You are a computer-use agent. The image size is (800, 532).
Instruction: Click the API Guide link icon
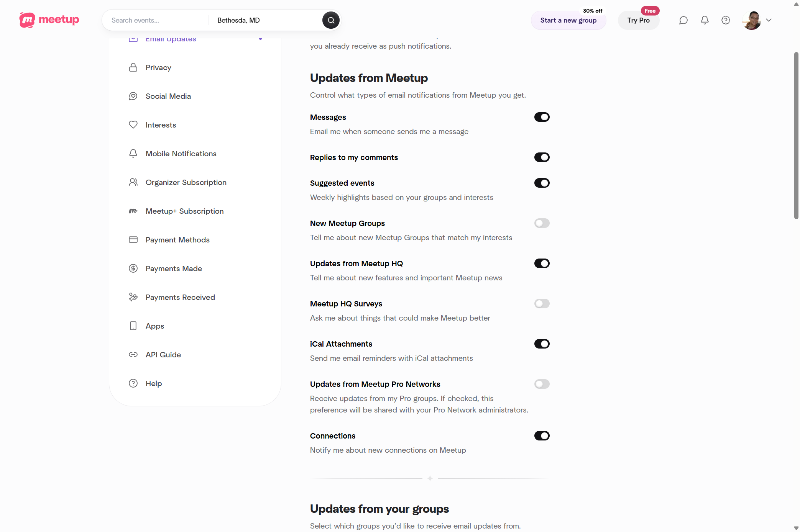133,355
